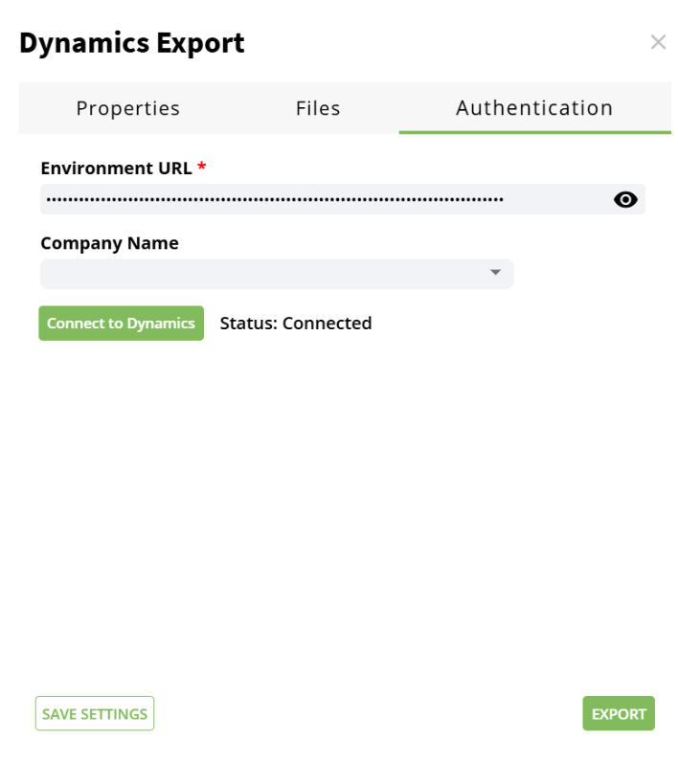
Task: Expand the Company Name dropdown arrow
Action: tap(495, 273)
